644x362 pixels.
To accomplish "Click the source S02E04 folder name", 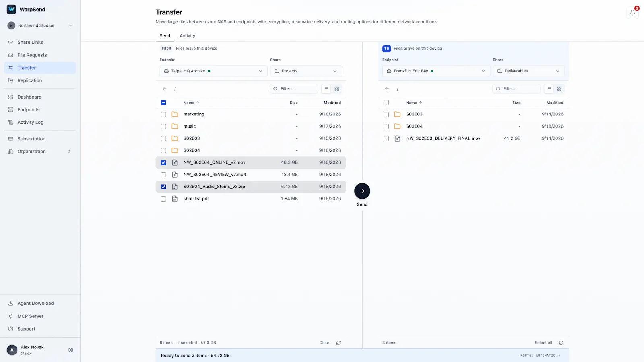I will coord(192,150).
